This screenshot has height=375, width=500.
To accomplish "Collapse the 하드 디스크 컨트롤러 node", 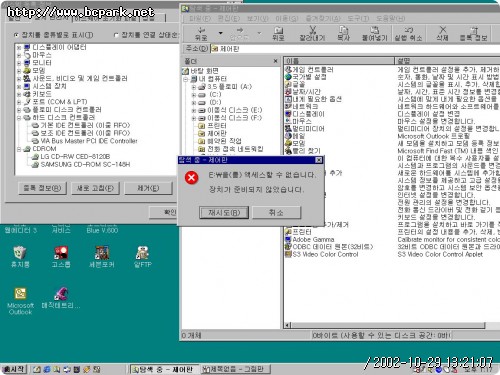I will (x=19, y=118).
